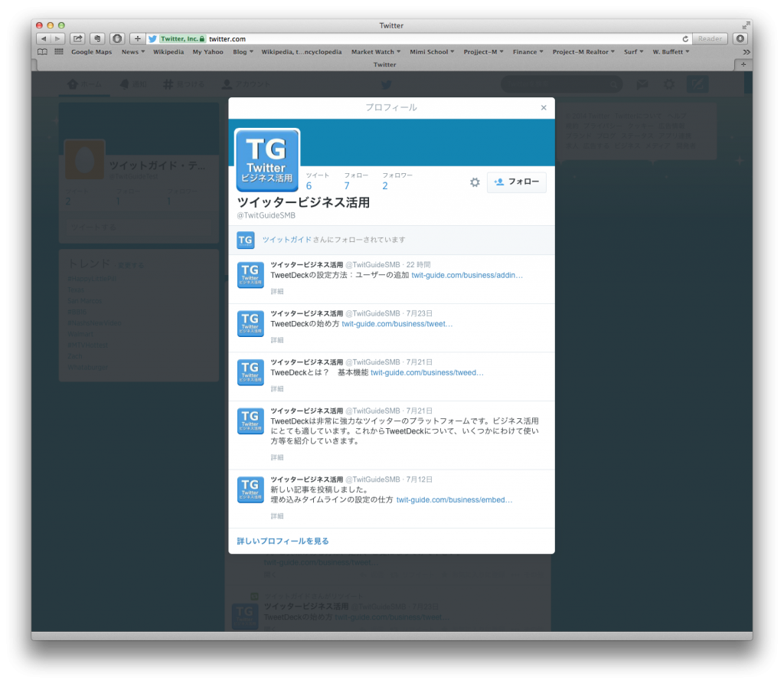Screen dimensions: 784x684
Task: Expand 詳細 on the 7月12日 tweet
Action: click(x=277, y=516)
